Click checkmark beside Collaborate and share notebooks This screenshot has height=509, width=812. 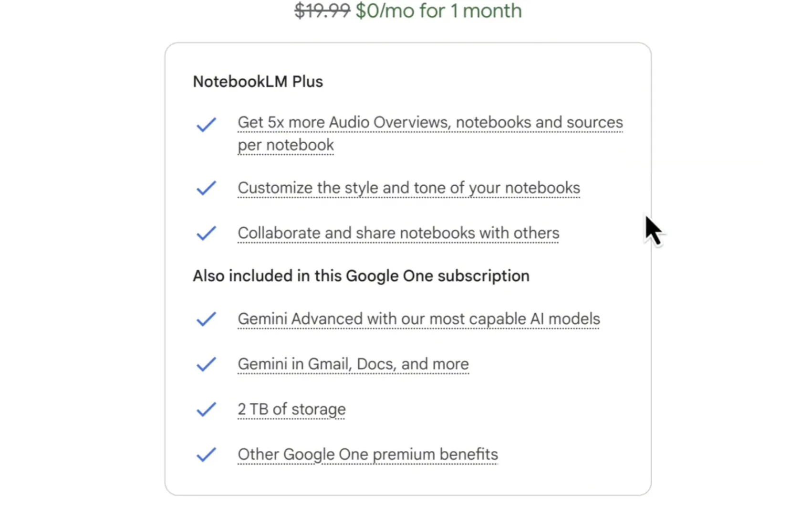(x=206, y=233)
